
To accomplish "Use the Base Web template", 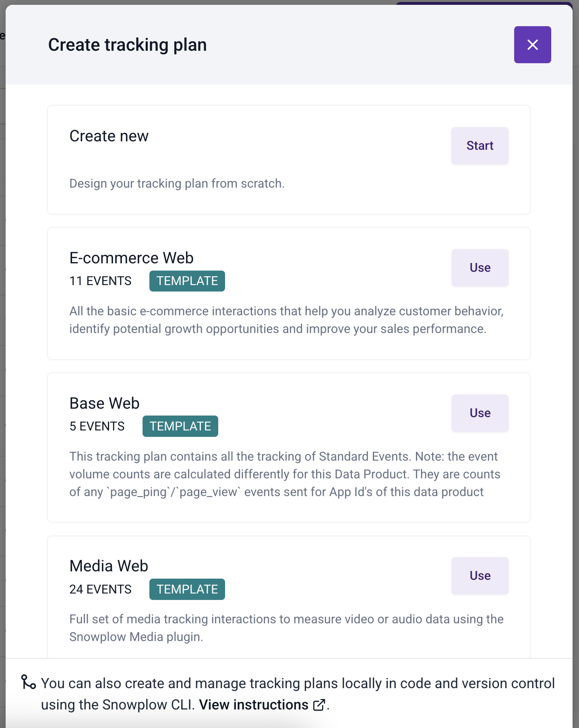I will click(480, 413).
